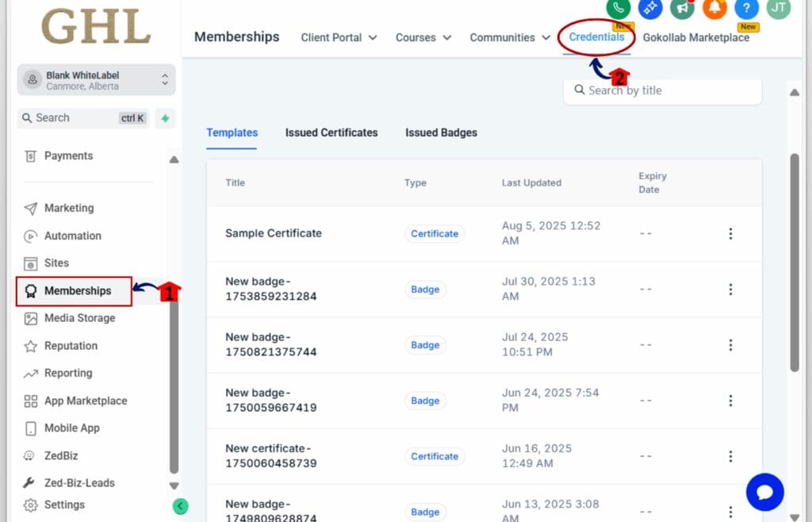
Task: Click the Certificate tag for New certificate-1750060458739
Action: click(x=435, y=456)
